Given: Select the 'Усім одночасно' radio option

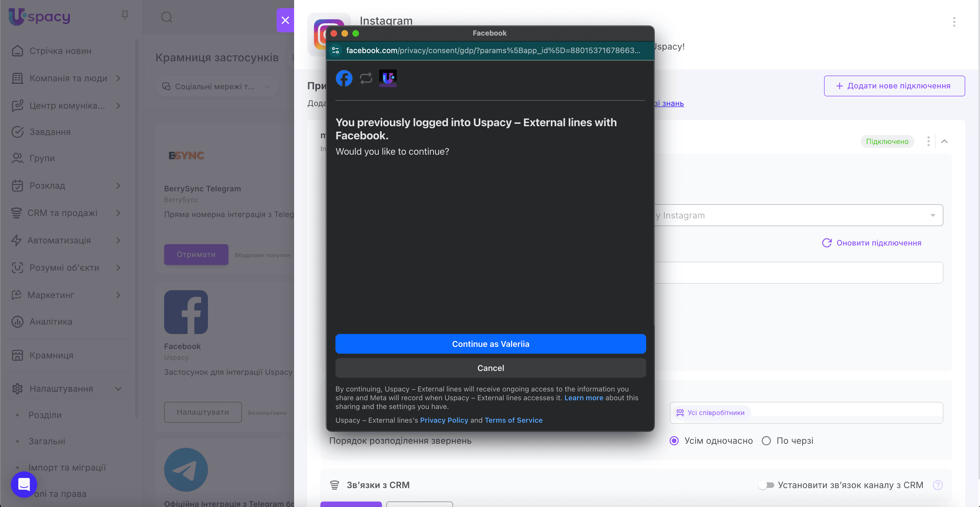Looking at the screenshot, I should tap(674, 441).
